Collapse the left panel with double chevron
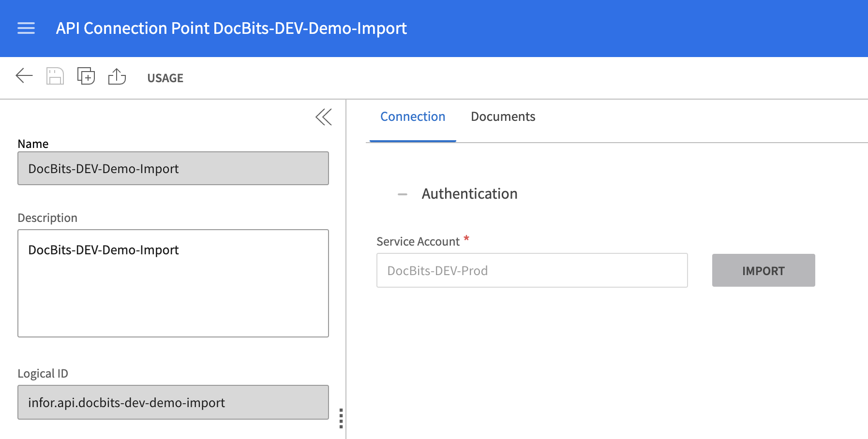 (323, 117)
